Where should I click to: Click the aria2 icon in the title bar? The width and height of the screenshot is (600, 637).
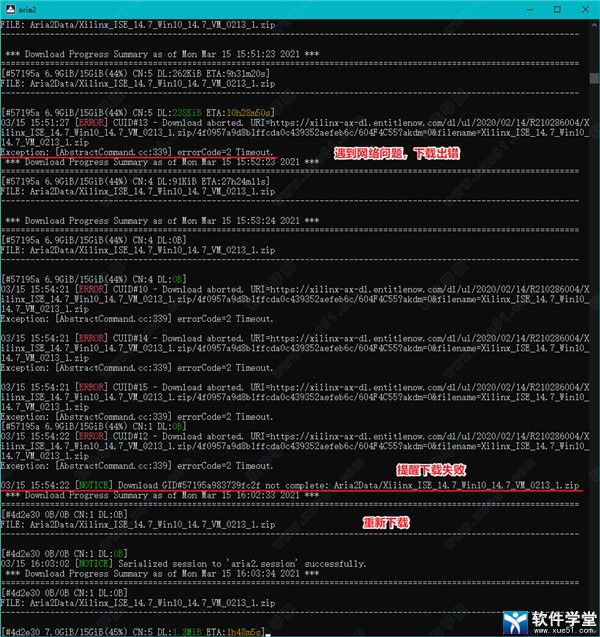(x=10, y=9)
